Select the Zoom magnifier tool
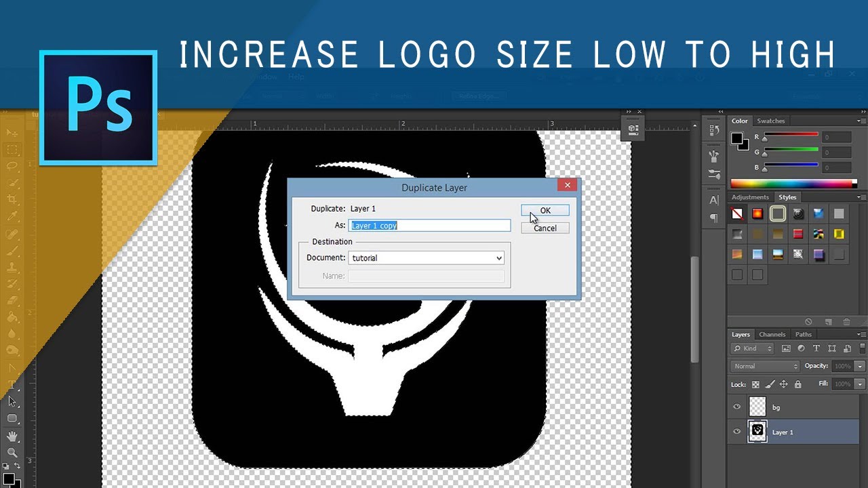The width and height of the screenshot is (868, 488). pos(12,452)
